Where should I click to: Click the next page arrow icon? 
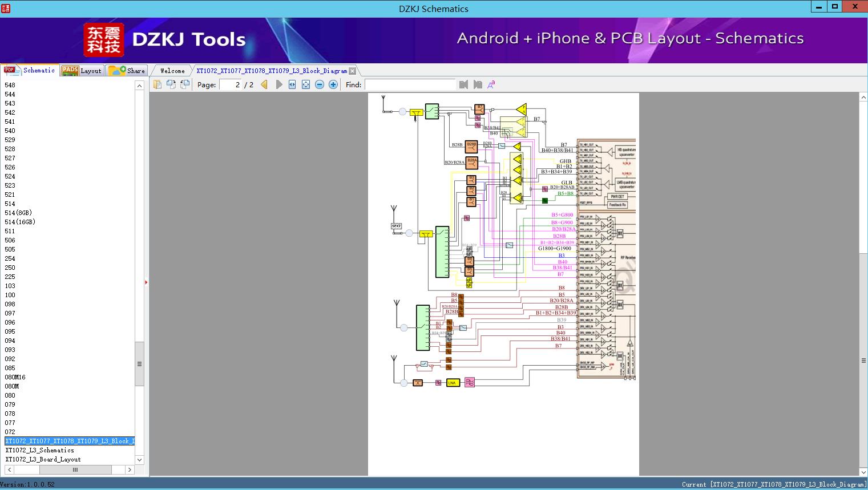[x=278, y=84]
